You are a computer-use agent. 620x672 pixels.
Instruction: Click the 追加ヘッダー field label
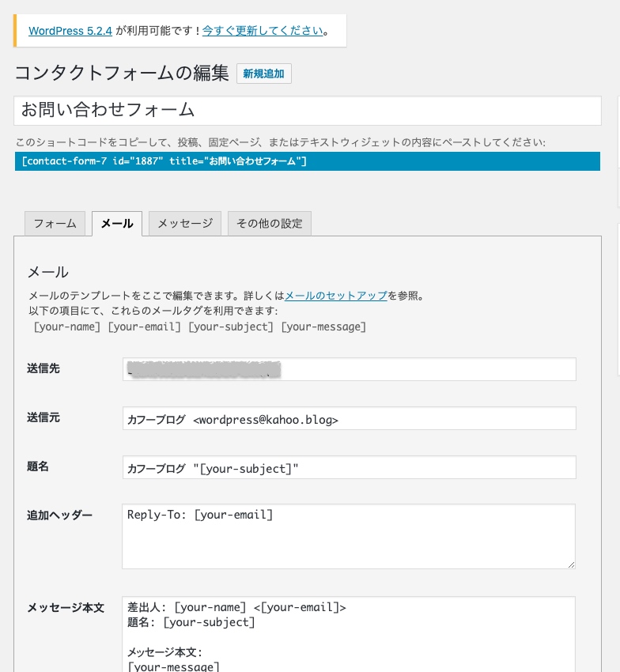coord(59,515)
